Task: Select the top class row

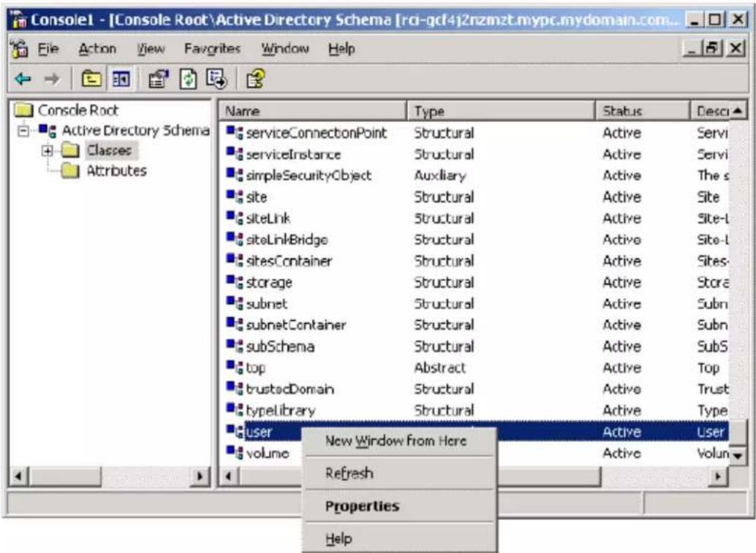Action: click(x=474, y=367)
